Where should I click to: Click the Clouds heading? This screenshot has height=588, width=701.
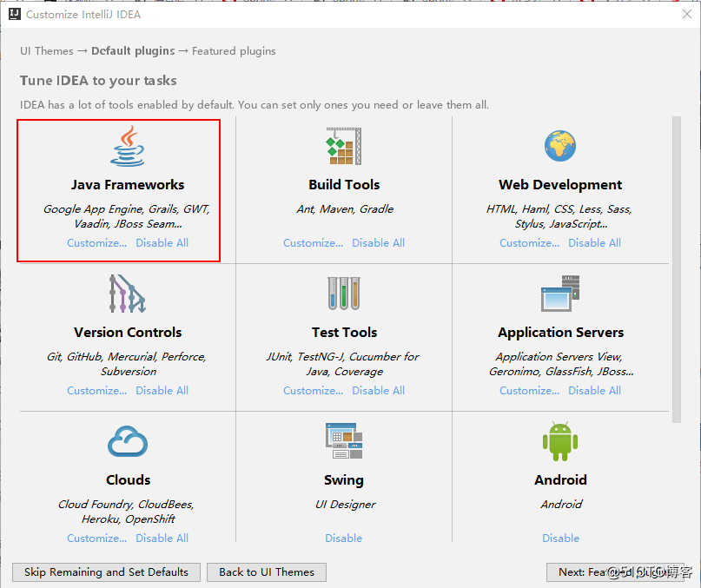coord(128,479)
